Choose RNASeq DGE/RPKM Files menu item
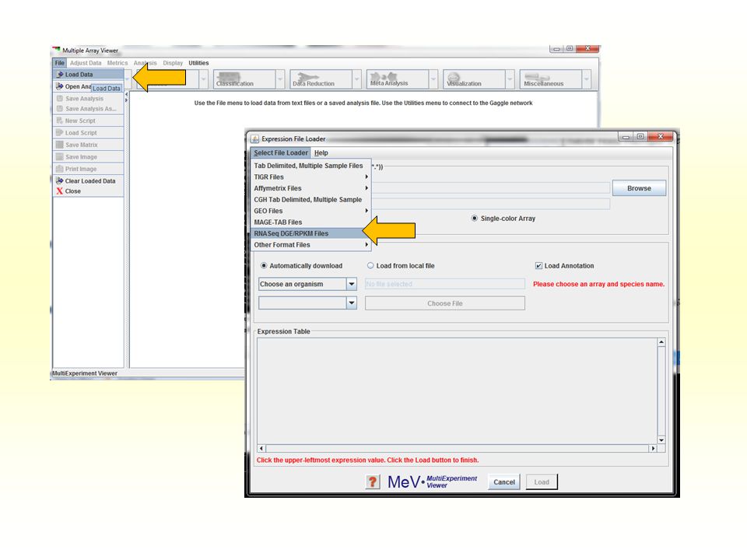Screen dimensions: 747x560 310,233
